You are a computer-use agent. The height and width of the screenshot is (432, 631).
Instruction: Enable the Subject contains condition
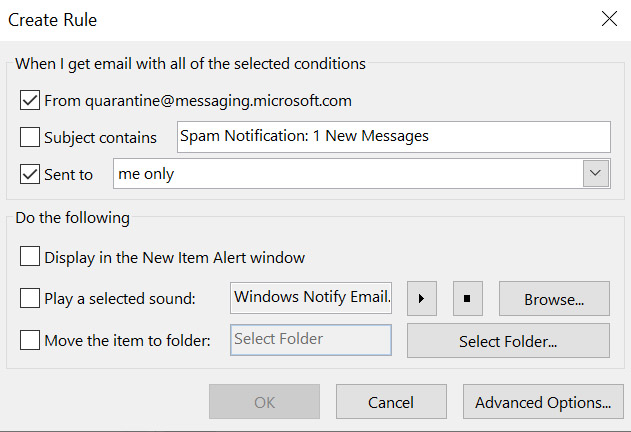[x=30, y=137]
